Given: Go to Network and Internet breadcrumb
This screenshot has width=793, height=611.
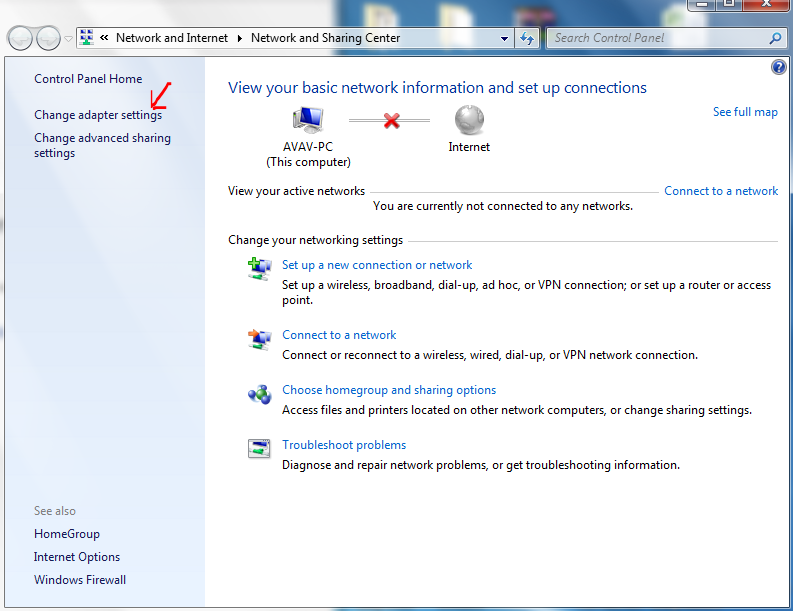Looking at the screenshot, I should 164,38.
